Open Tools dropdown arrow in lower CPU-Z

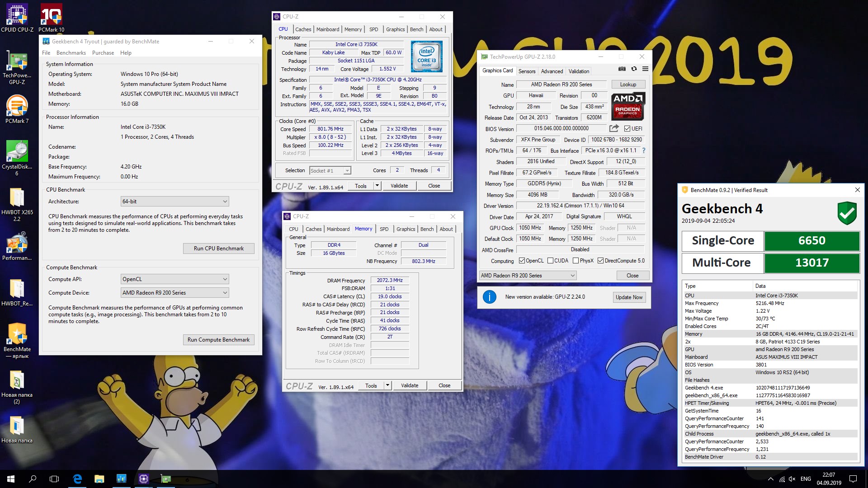pos(387,385)
